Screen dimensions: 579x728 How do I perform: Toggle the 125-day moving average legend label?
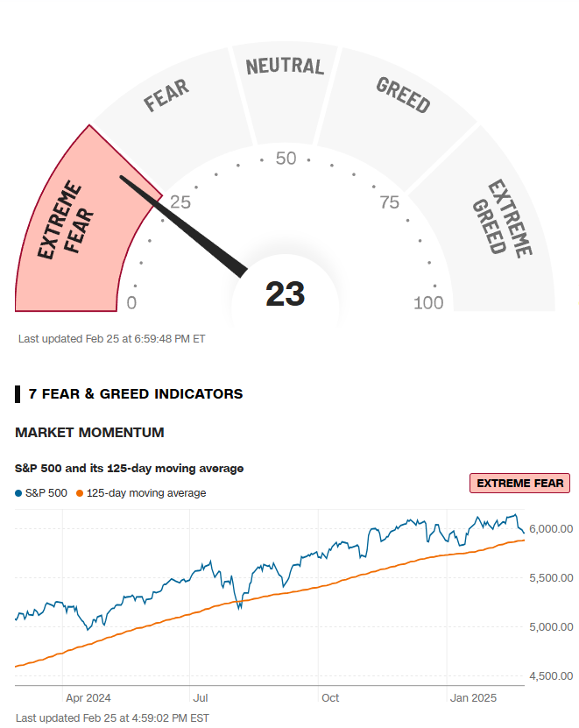pos(146,493)
